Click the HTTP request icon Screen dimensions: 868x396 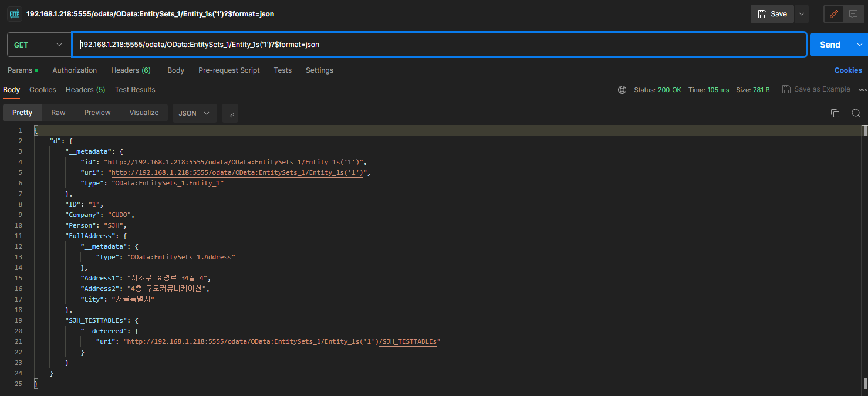coord(14,14)
